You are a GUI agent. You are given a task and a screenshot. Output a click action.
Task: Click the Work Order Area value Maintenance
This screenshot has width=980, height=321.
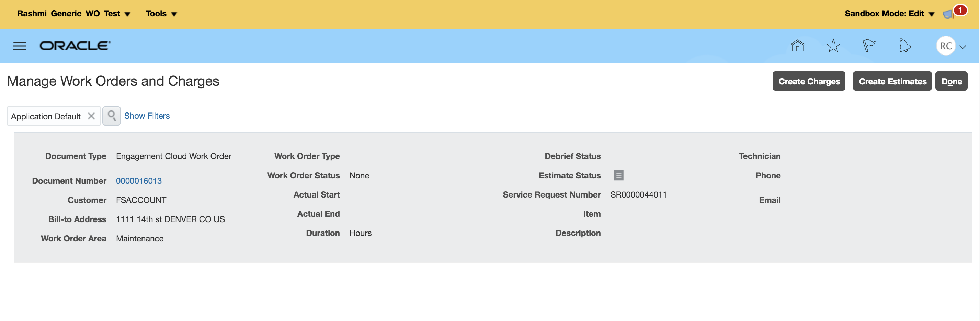[140, 239]
